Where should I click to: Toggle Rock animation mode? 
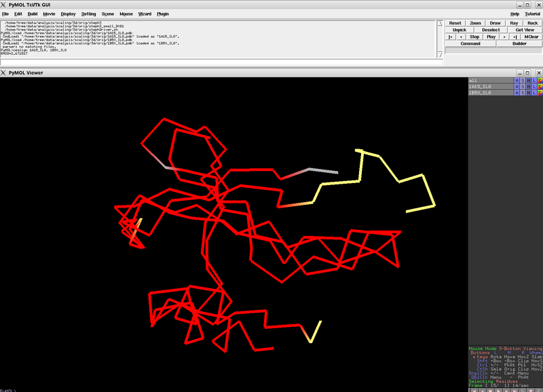pyautogui.click(x=533, y=23)
